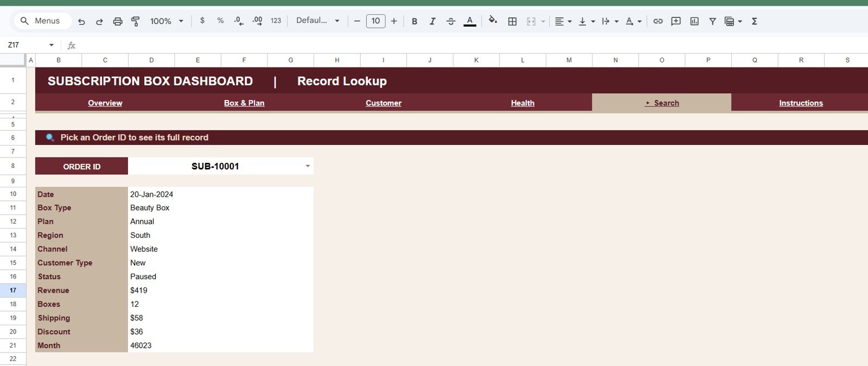
Task: Click the $419 revenue cell
Action: 221,290
